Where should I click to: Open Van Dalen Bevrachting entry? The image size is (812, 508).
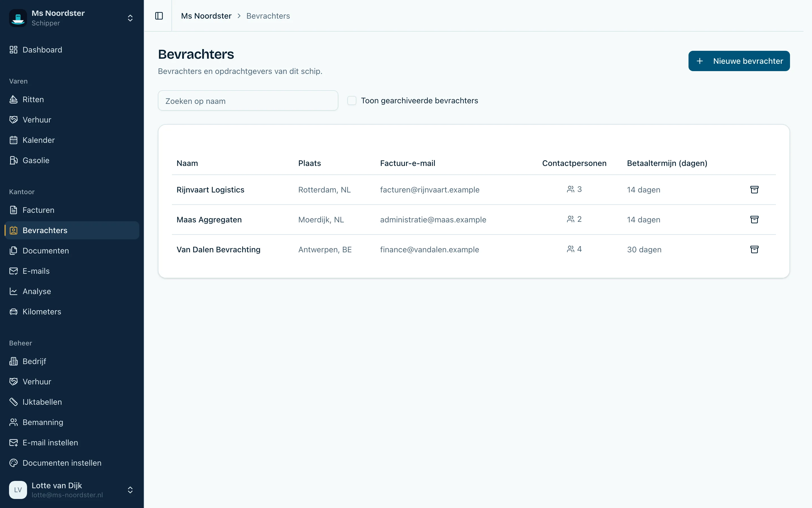(x=219, y=249)
